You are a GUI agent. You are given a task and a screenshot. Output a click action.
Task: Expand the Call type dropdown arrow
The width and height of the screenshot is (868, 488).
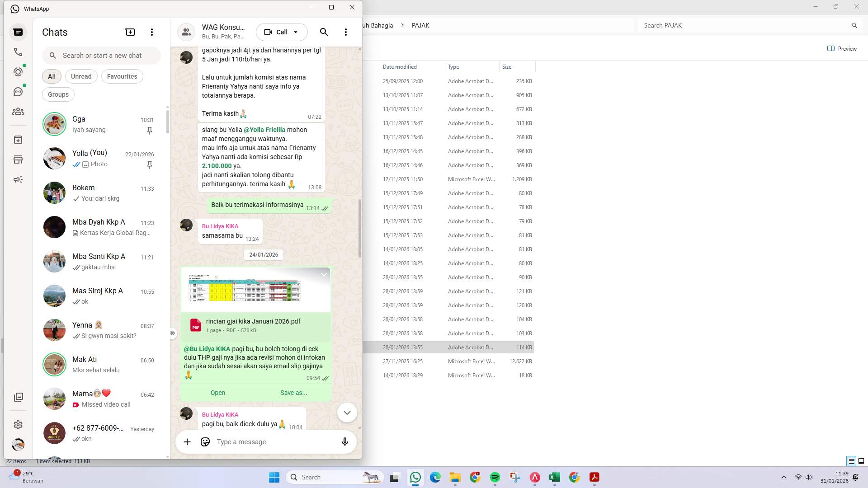(296, 32)
